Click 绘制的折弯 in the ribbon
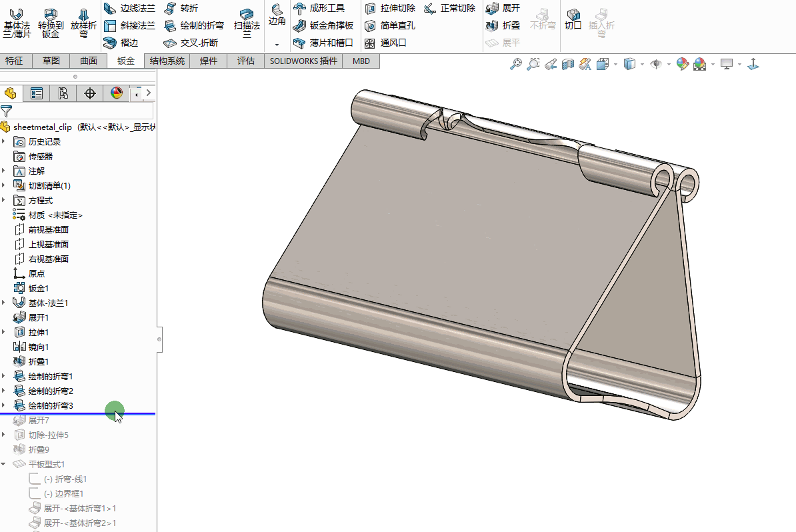The height and width of the screenshot is (532, 796). 194,25
